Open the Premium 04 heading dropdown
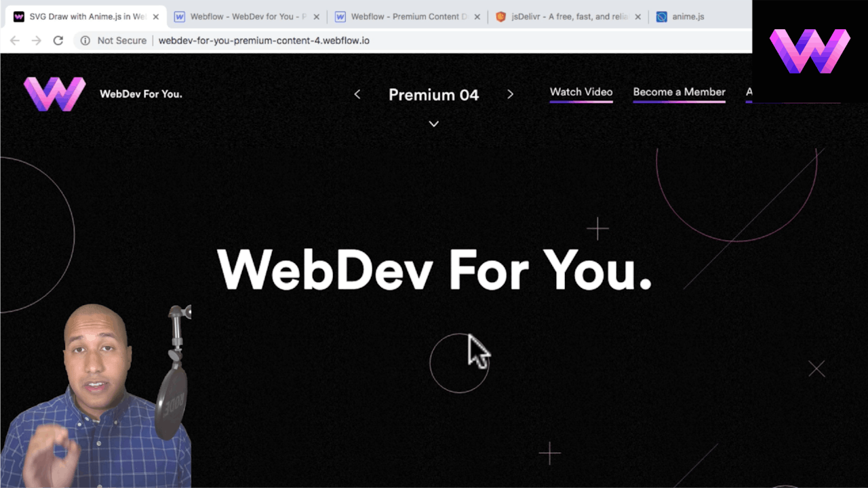The image size is (868, 488). pos(433,95)
